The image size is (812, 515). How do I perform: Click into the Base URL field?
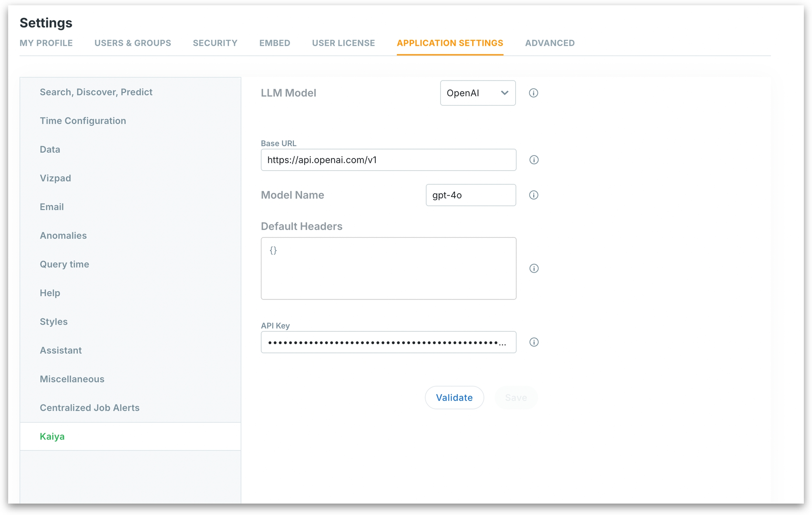coord(388,160)
